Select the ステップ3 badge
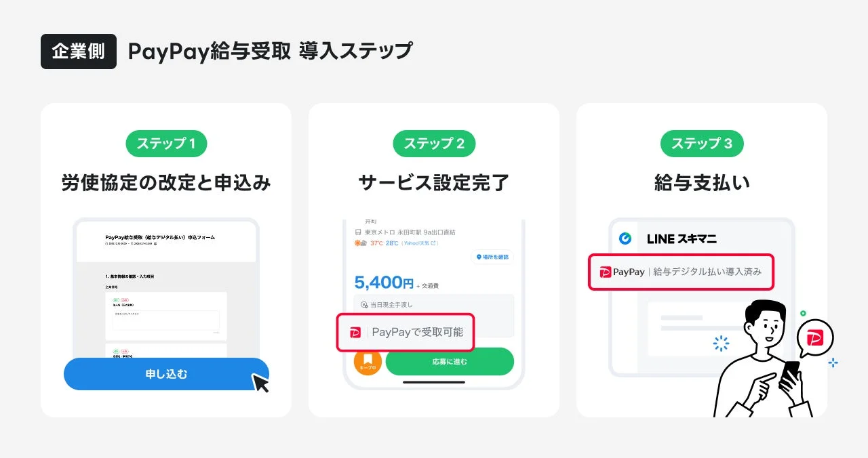Image resolution: width=868 pixels, height=458 pixels. pyautogui.click(x=701, y=144)
